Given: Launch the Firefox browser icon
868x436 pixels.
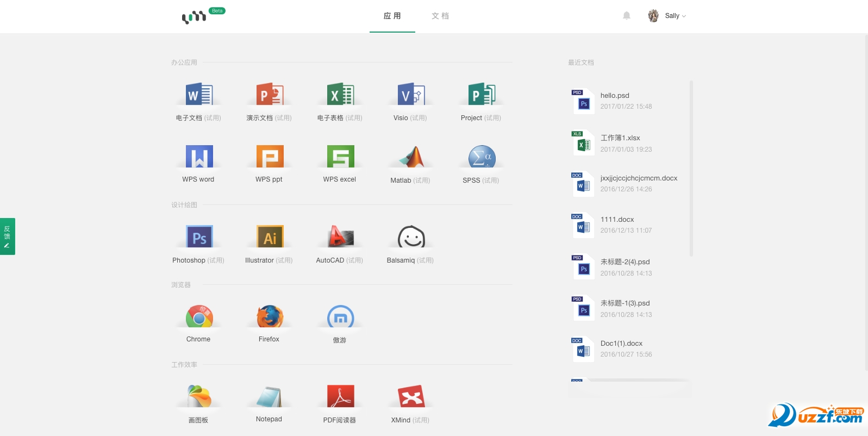Looking at the screenshot, I should [x=270, y=316].
